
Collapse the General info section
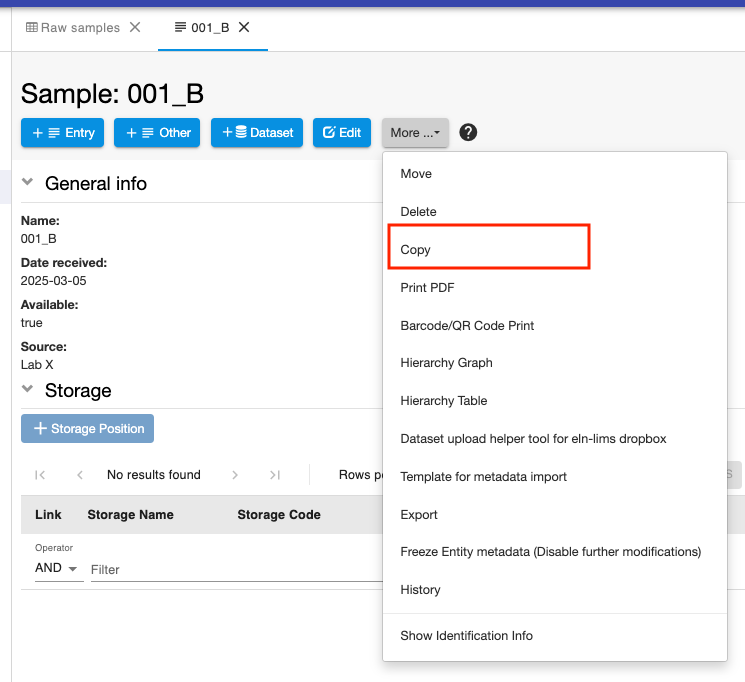coord(28,182)
